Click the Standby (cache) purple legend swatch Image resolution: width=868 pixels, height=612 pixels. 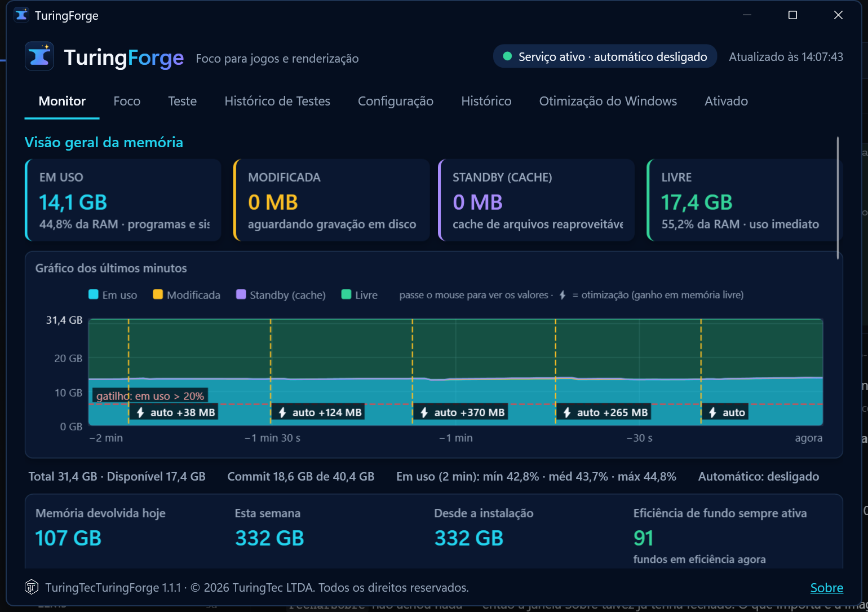point(241,294)
